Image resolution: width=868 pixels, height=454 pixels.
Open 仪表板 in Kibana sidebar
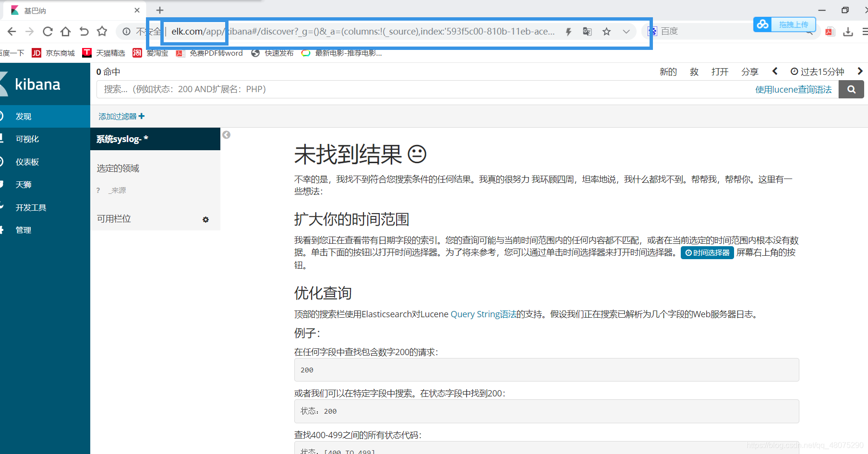click(45, 162)
